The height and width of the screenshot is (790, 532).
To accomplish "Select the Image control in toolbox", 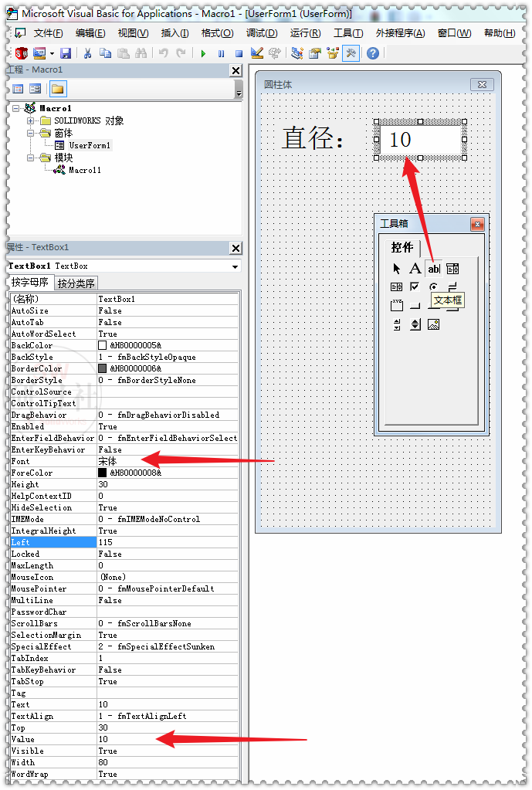I will click(434, 324).
